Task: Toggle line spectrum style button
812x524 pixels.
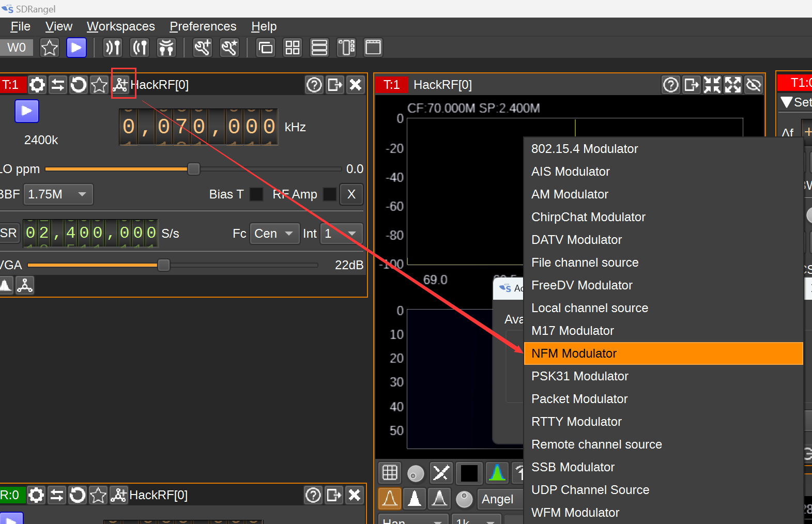Action: (390, 499)
